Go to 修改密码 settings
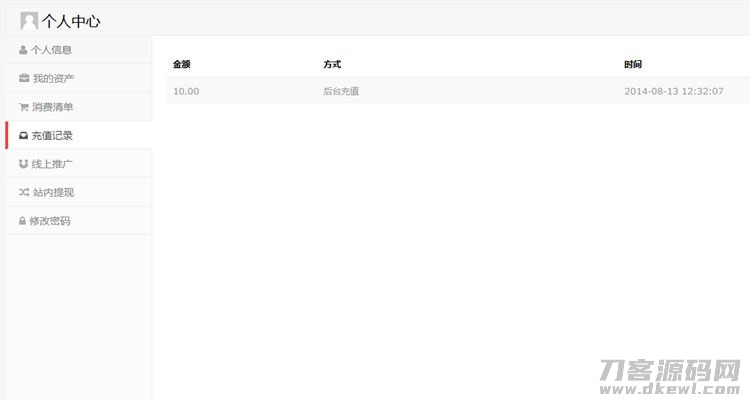This screenshot has height=400, width=750. 79,221
